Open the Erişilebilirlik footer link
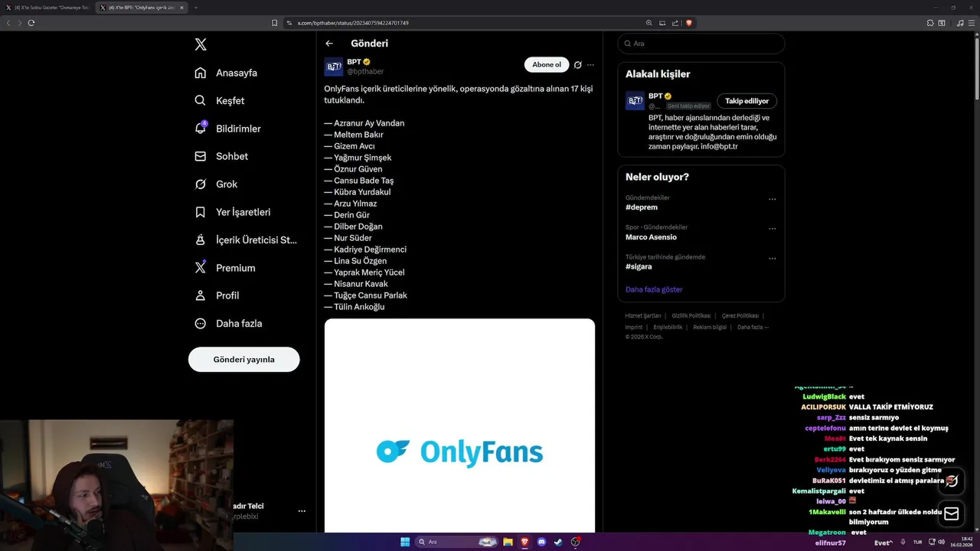 tap(668, 328)
